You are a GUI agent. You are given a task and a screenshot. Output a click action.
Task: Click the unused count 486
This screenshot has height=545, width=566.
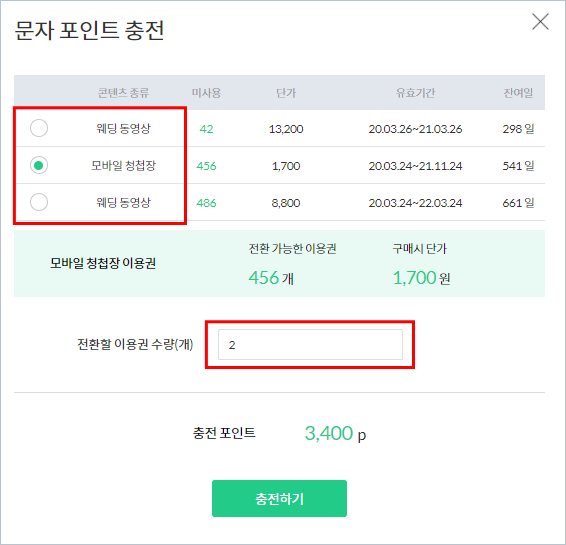click(x=206, y=203)
